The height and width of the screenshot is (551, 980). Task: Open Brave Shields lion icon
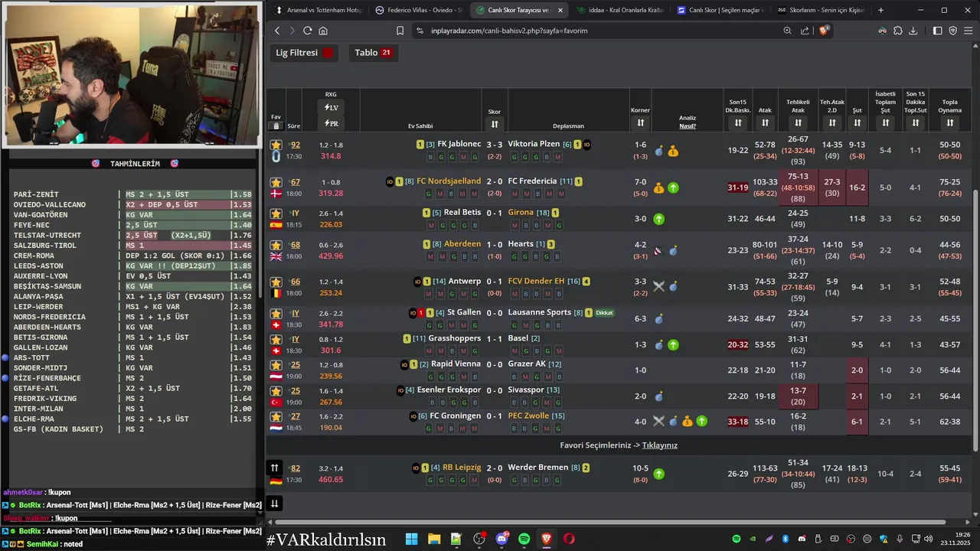coord(824,31)
